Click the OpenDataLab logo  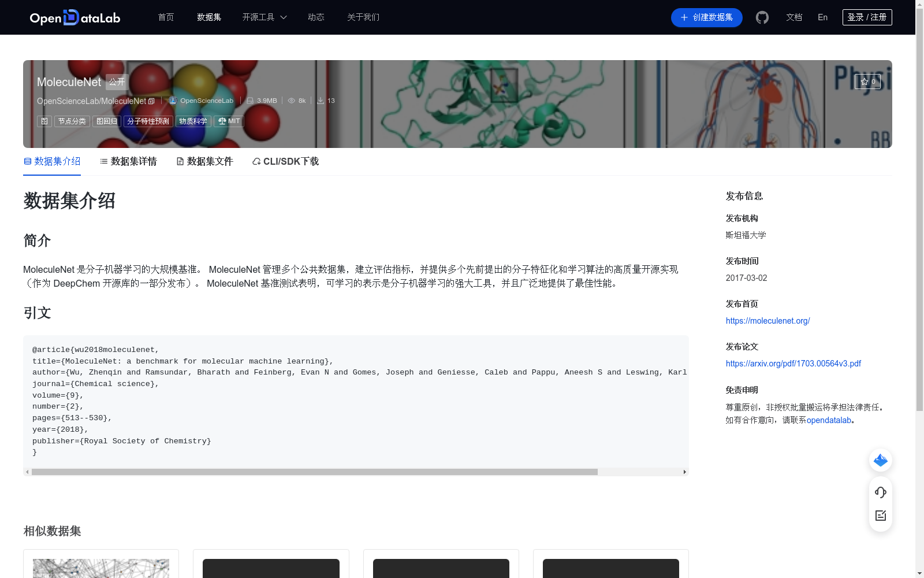point(75,17)
